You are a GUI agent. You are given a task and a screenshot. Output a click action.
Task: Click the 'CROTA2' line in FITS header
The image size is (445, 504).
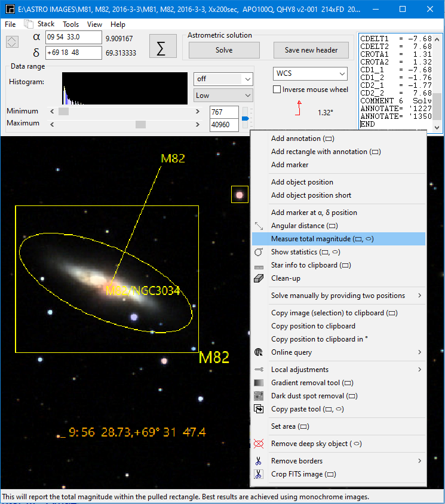click(x=396, y=62)
